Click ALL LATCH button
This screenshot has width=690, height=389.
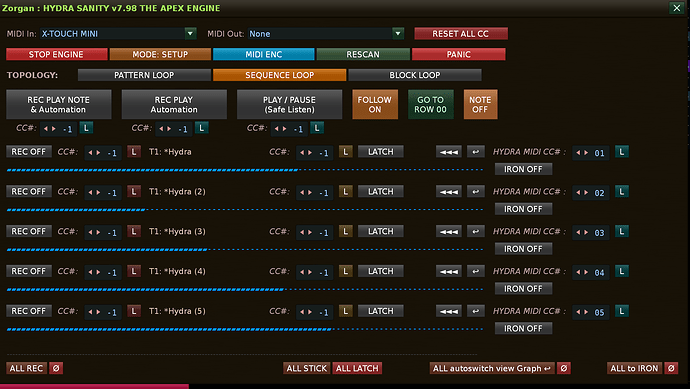point(357,368)
